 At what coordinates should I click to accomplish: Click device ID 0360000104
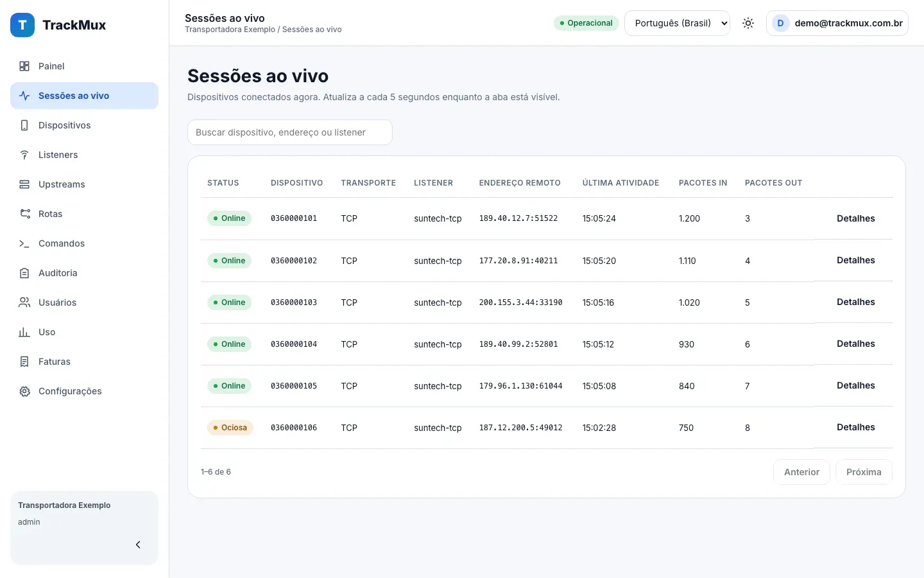[x=294, y=344]
